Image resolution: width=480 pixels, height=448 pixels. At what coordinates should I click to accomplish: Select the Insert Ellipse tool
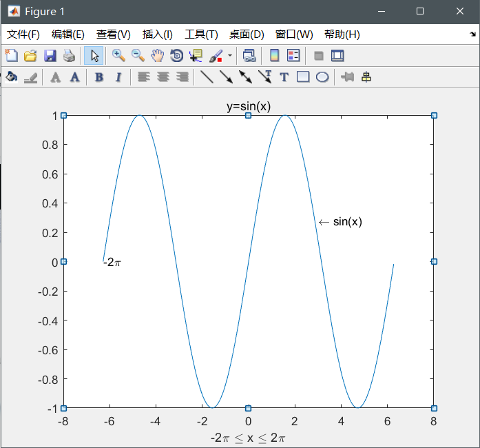click(x=322, y=77)
